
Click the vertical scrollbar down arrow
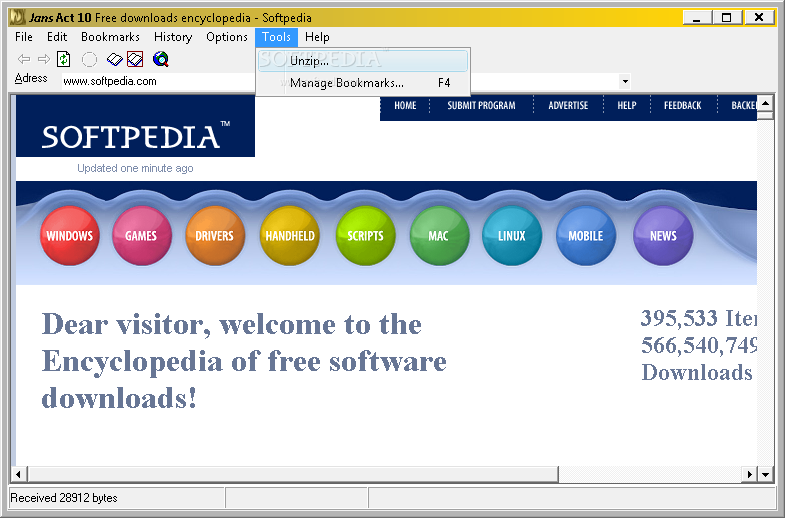[765, 474]
